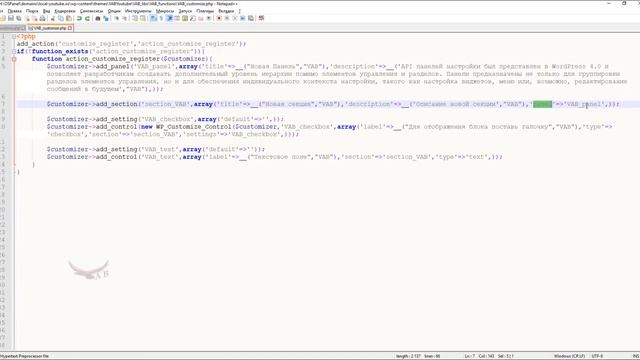The width and height of the screenshot is (640, 360).
Task: Open the Опции menu
Action: click(x=114, y=11)
